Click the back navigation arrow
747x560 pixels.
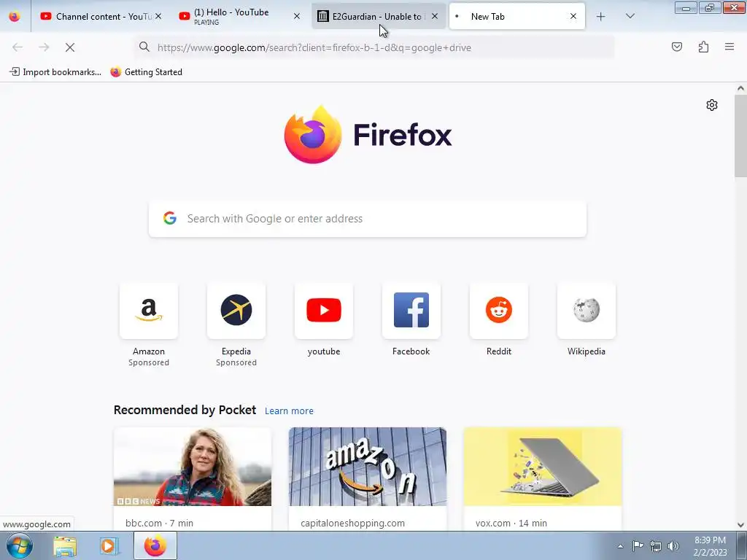(18, 47)
